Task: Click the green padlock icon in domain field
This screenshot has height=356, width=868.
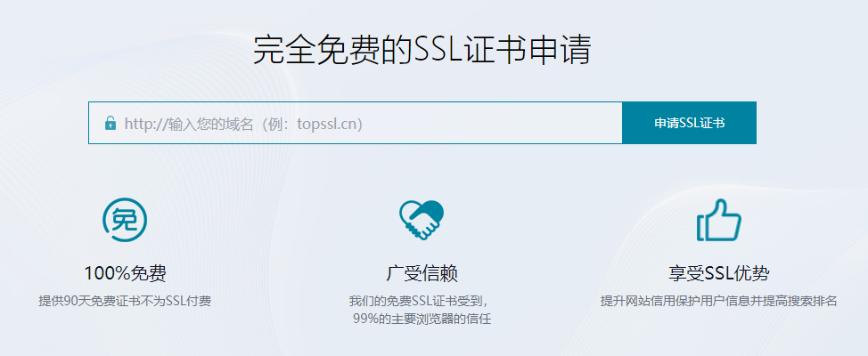Action: 111,123
